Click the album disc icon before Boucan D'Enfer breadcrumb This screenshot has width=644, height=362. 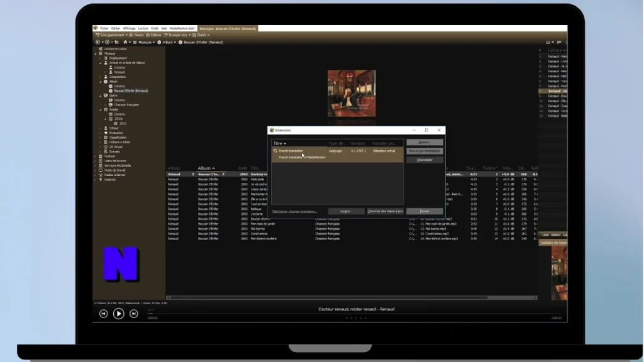point(180,42)
